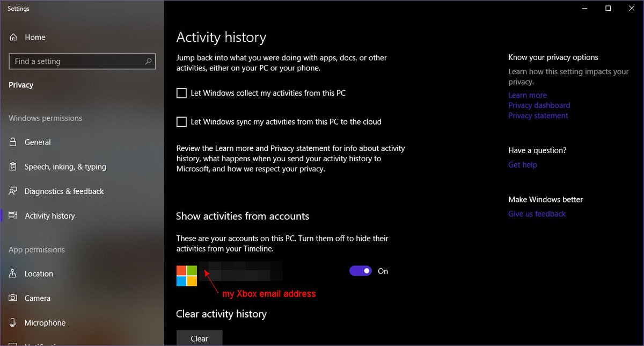Click the Have a question? heading
Viewport: 644px width, 346px height.
pos(537,150)
